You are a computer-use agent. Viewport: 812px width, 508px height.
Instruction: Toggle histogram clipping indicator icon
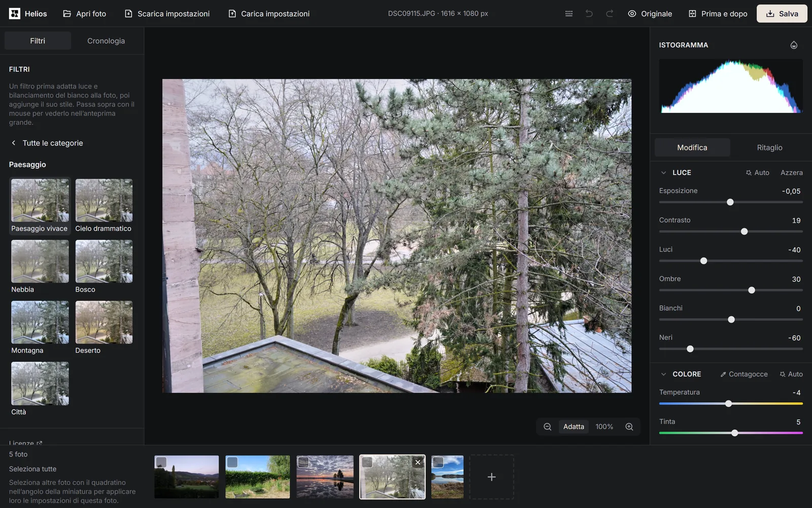pos(794,45)
